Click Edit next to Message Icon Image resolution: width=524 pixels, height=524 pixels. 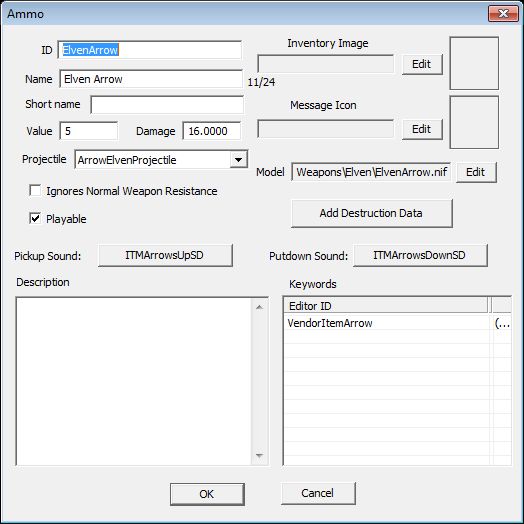tap(422, 129)
